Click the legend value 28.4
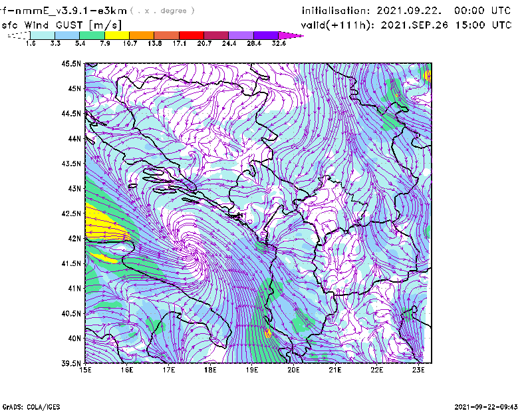Screen dimensions: 532x411 [x=254, y=43]
